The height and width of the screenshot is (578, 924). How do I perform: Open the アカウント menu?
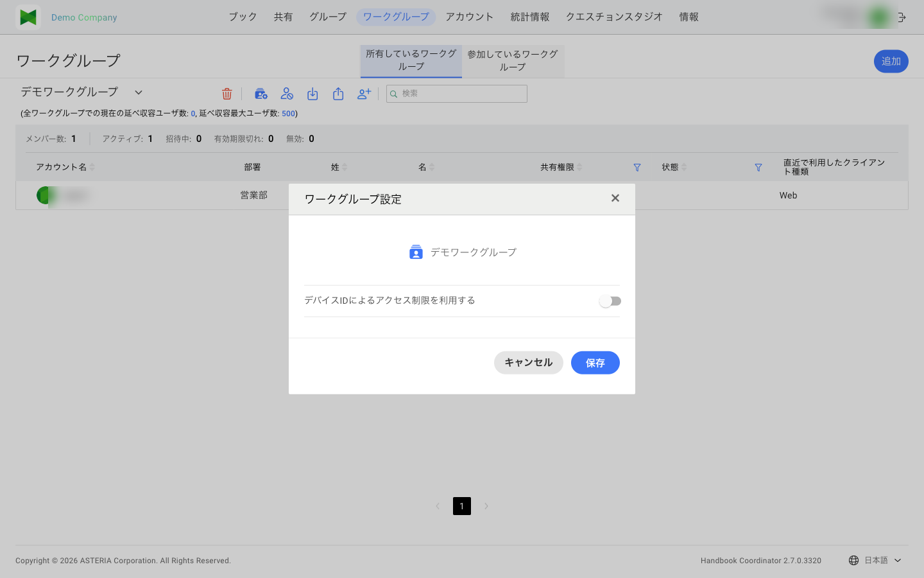coord(470,17)
